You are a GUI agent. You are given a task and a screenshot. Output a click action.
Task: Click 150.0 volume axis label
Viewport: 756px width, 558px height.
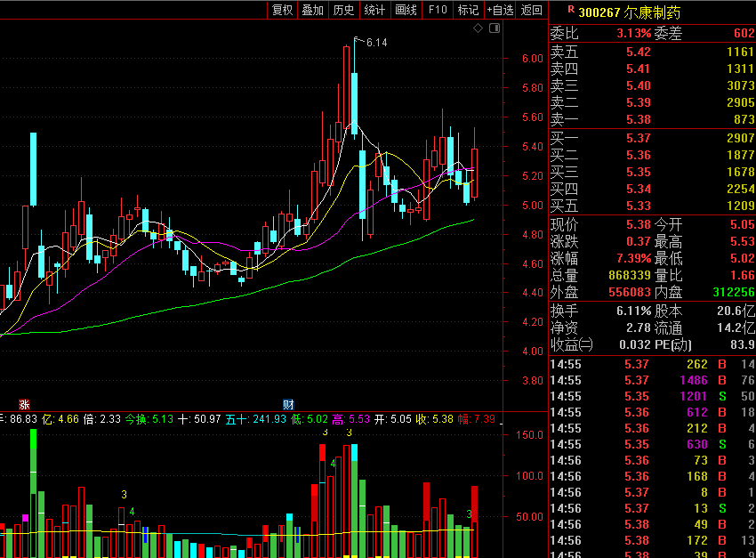[x=529, y=435]
